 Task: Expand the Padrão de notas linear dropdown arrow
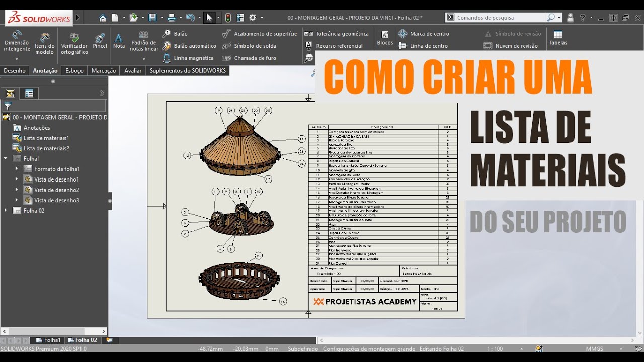(x=144, y=59)
